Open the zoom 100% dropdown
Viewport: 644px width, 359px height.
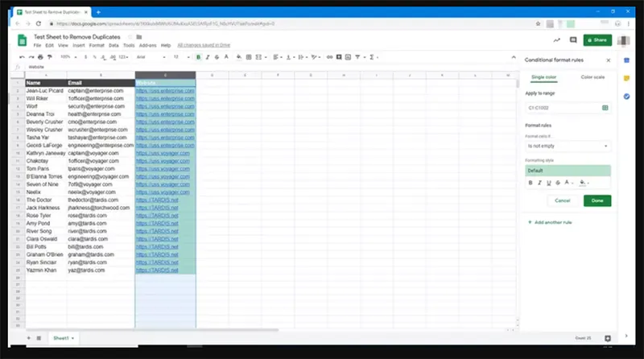tap(68, 57)
